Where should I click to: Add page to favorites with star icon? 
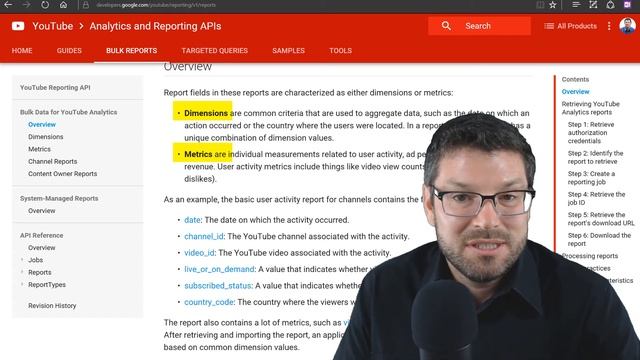click(553, 5)
